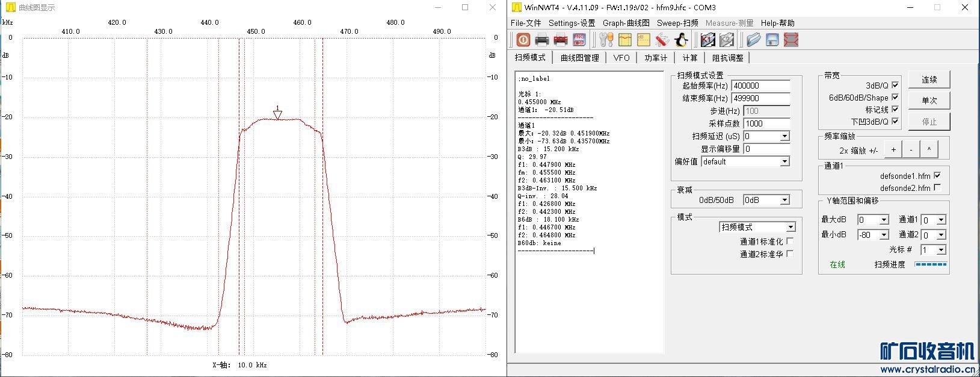
Task: Open the Graph-曲线图 menu
Action: (626, 23)
